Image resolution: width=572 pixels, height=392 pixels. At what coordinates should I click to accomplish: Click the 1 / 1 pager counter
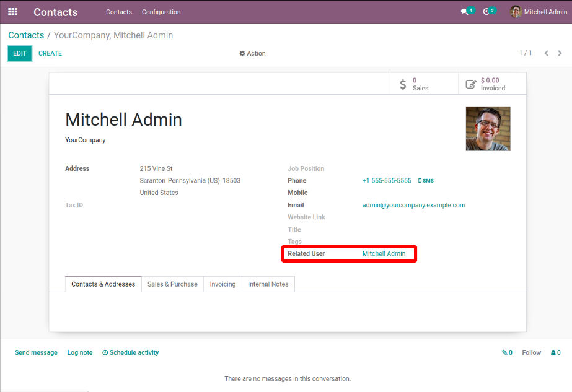point(526,53)
